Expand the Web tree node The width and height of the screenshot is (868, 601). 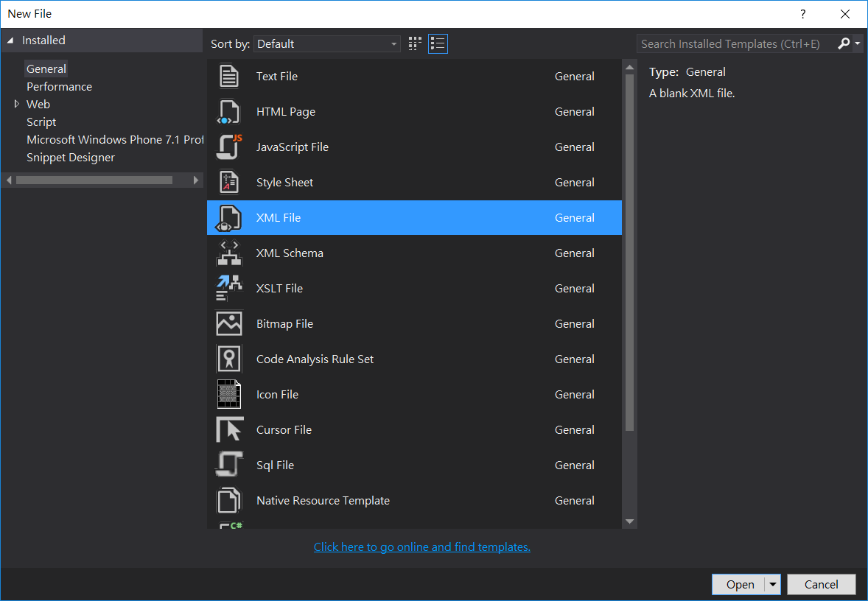17,104
